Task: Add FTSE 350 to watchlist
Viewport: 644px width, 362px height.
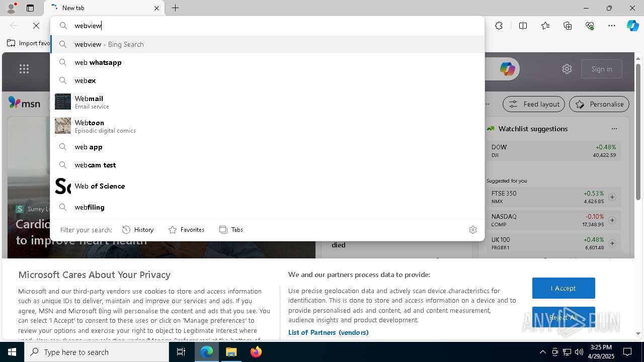Action: 612,197
